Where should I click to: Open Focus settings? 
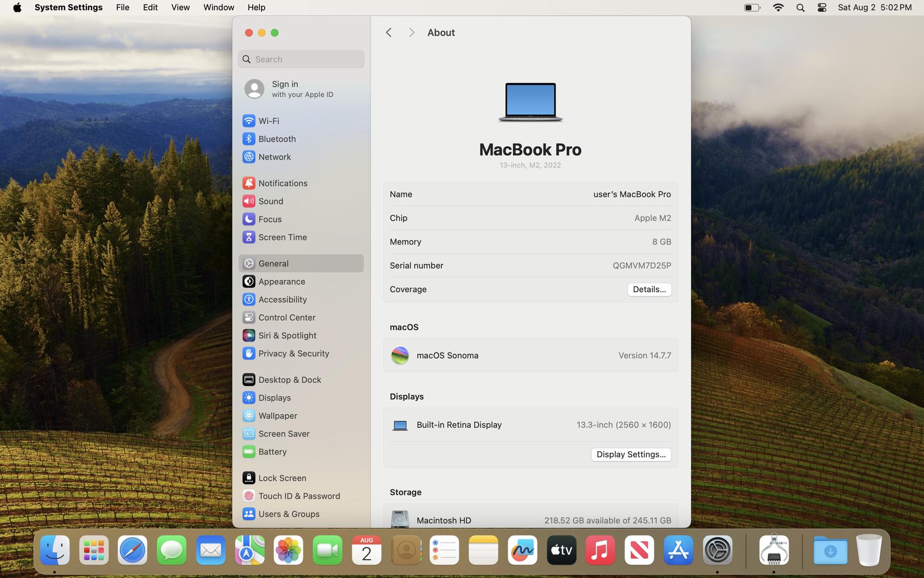point(301,219)
